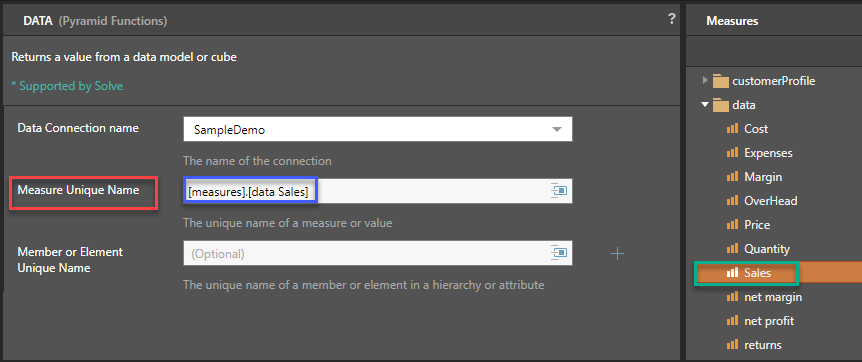Click the data folder icon
The width and height of the screenshot is (862, 362).
[x=720, y=105]
